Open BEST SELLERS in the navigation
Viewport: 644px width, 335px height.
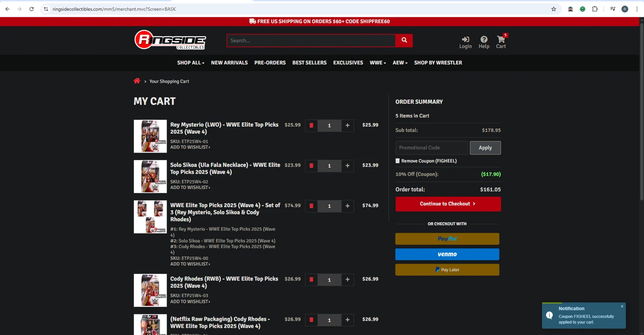[310, 63]
